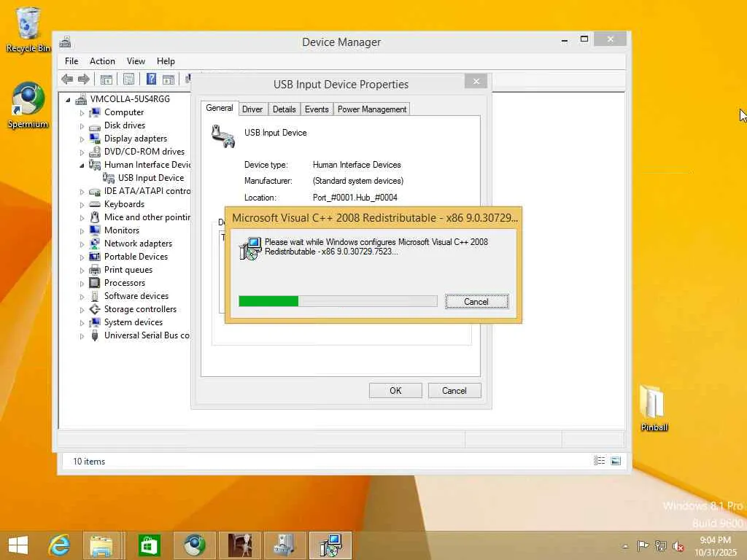Image resolution: width=747 pixels, height=560 pixels.
Task: Expand the DVD/CD-ROM drives node
Action: click(x=82, y=152)
